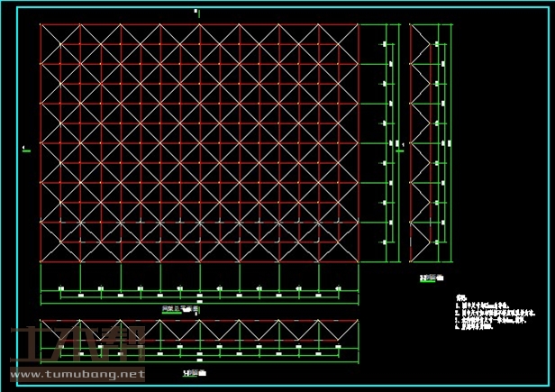The width and height of the screenshot is (555, 392).
Task: Select the title label under the main plan
Action: click(x=181, y=309)
